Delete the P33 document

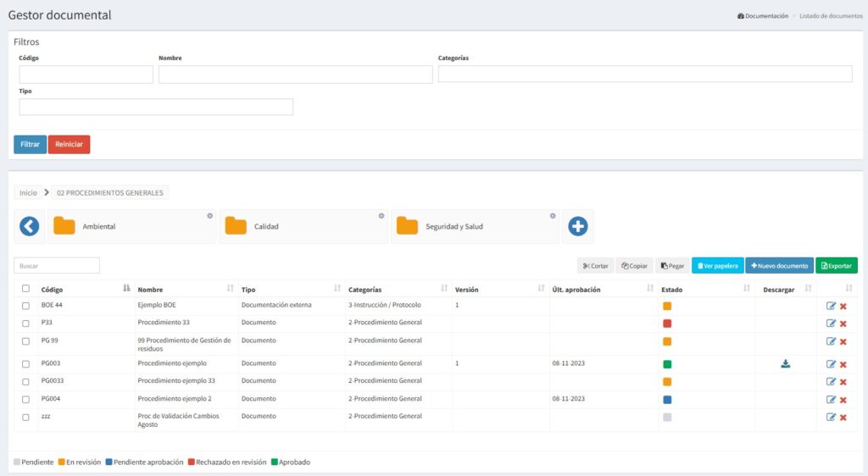tap(843, 324)
